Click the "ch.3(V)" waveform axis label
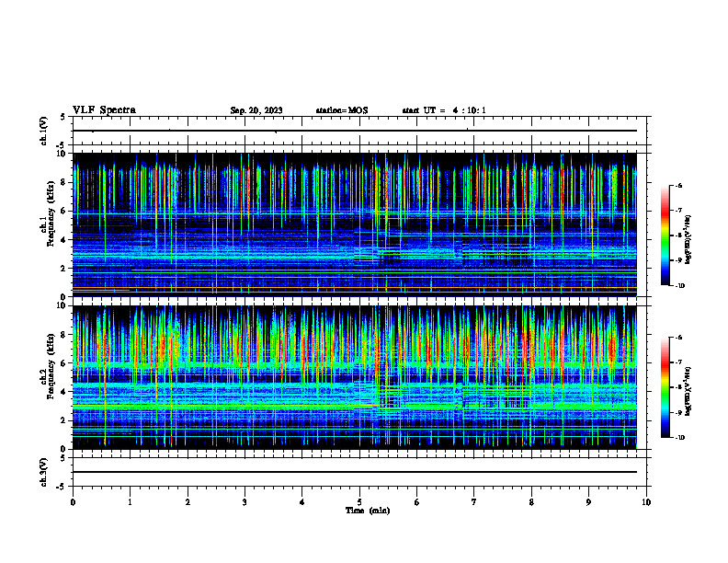The height and width of the screenshot is (563, 728). coord(43,472)
